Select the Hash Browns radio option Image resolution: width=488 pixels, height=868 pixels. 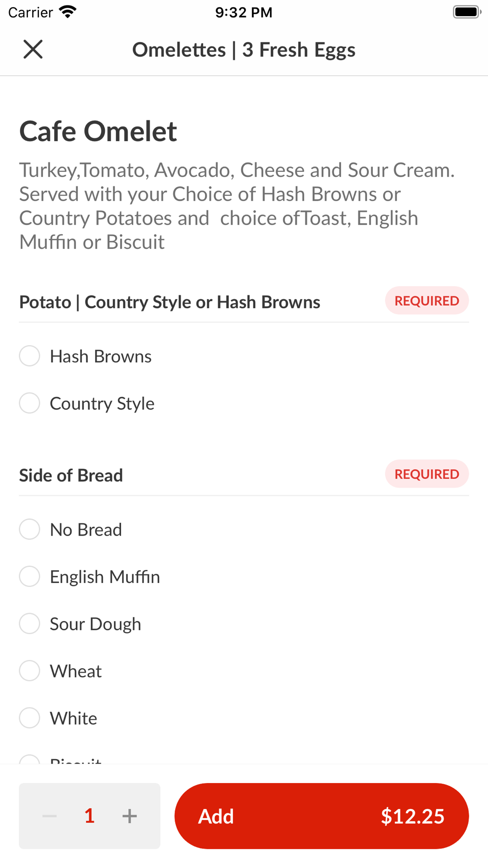click(x=30, y=356)
